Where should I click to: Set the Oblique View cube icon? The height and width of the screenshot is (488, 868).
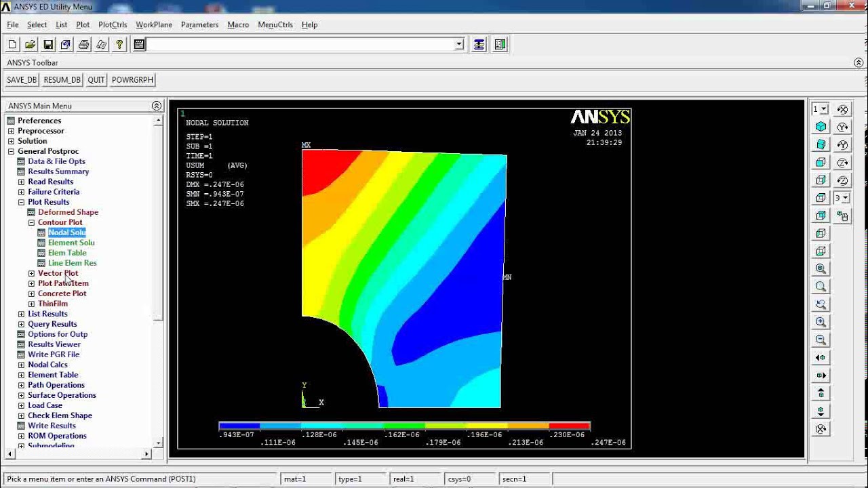821,144
